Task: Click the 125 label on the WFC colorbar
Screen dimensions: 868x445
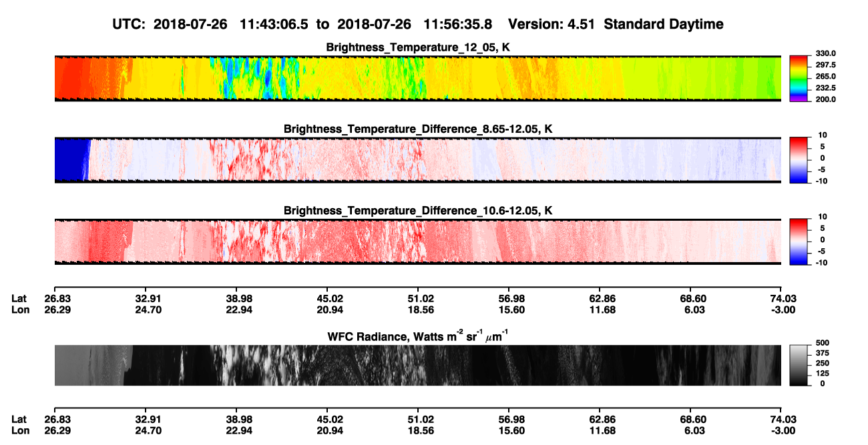Action: (x=822, y=374)
